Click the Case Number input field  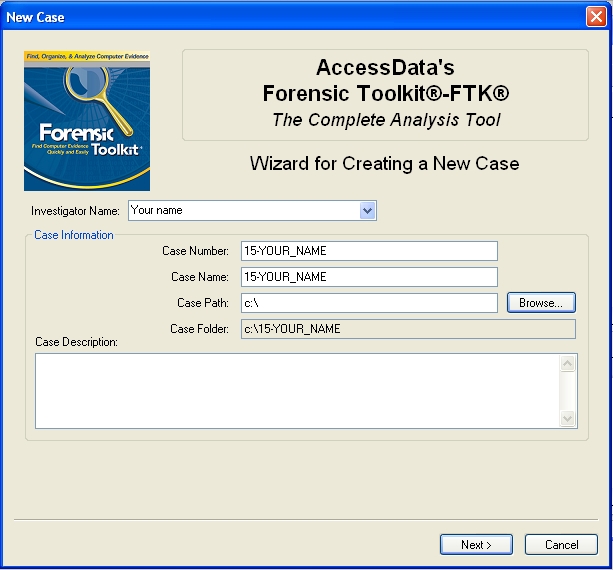[x=369, y=251]
